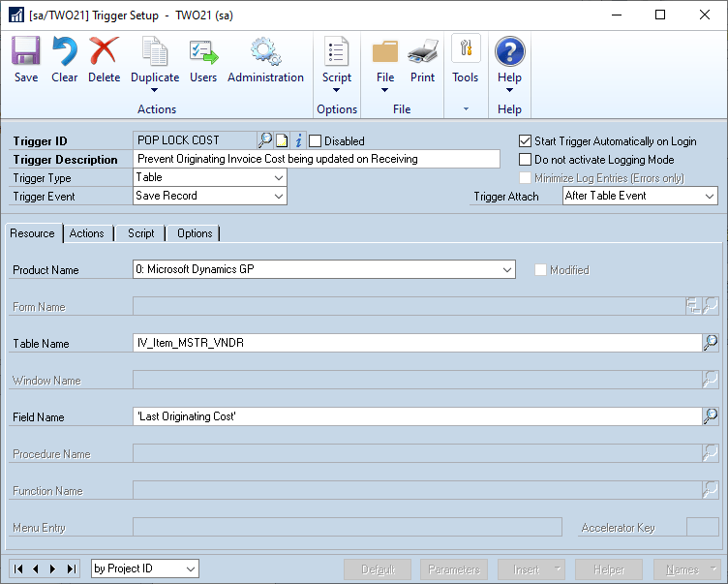The width and height of the screenshot is (728, 584).
Task: Click the Trigger Description text field
Action: pyautogui.click(x=317, y=159)
